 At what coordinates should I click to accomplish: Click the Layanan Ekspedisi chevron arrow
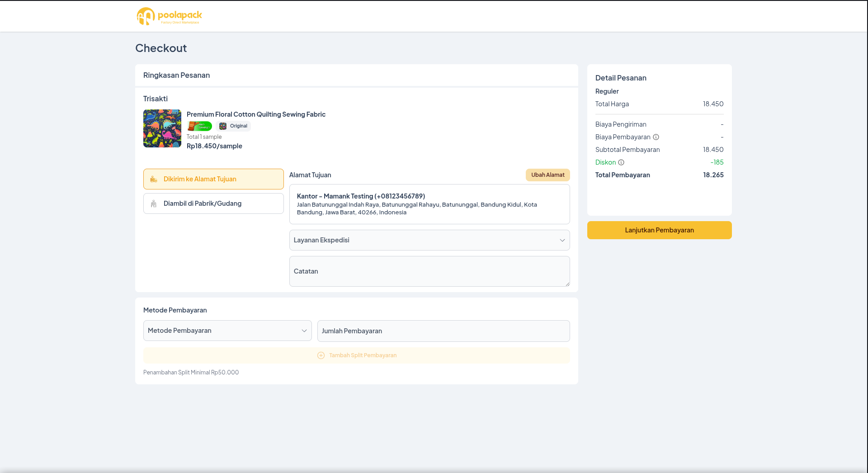[562, 240]
